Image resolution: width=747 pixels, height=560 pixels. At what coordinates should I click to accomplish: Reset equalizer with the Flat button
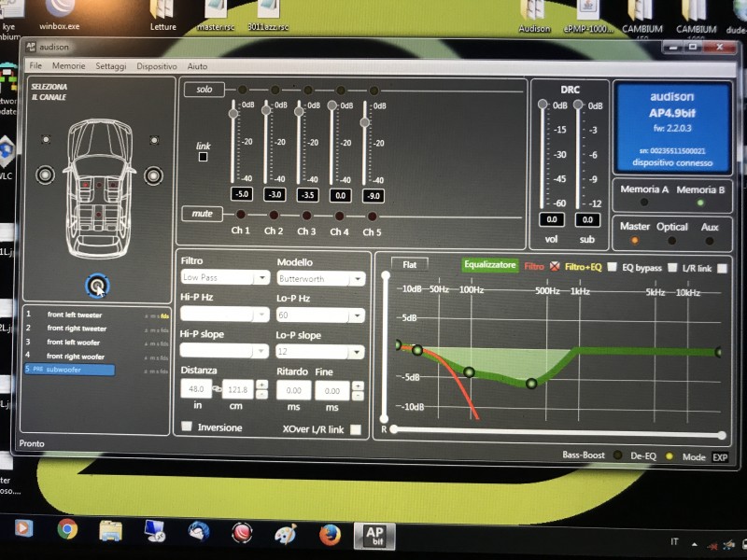tap(410, 265)
